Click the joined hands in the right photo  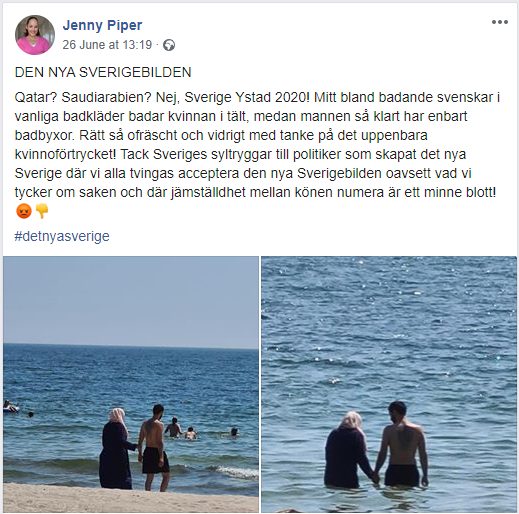click(376, 478)
